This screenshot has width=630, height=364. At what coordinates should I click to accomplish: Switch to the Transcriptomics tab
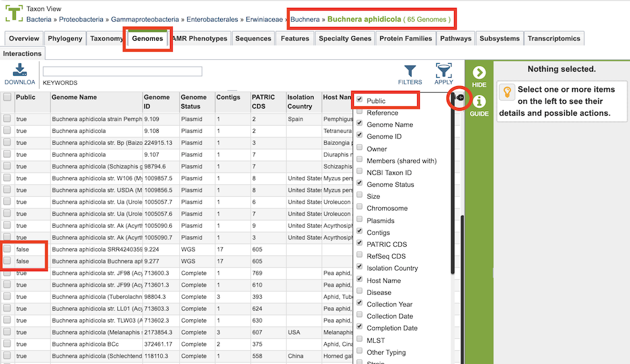click(554, 39)
